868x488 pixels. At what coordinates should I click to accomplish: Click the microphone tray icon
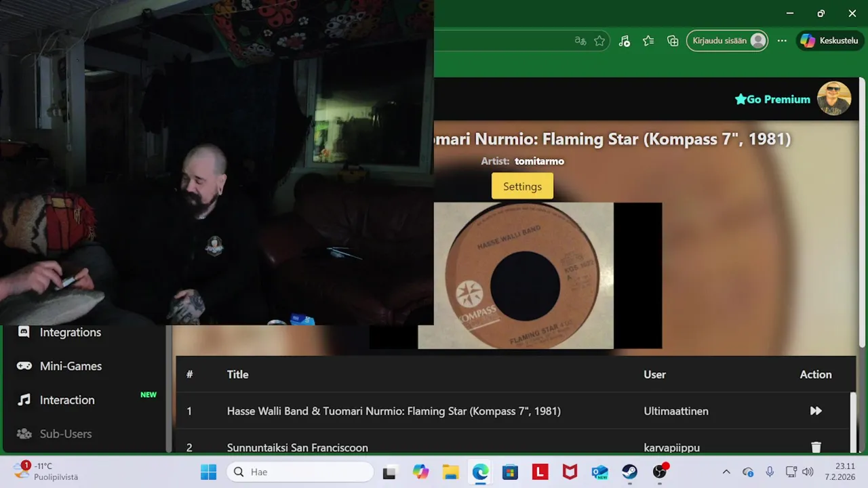(x=770, y=472)
